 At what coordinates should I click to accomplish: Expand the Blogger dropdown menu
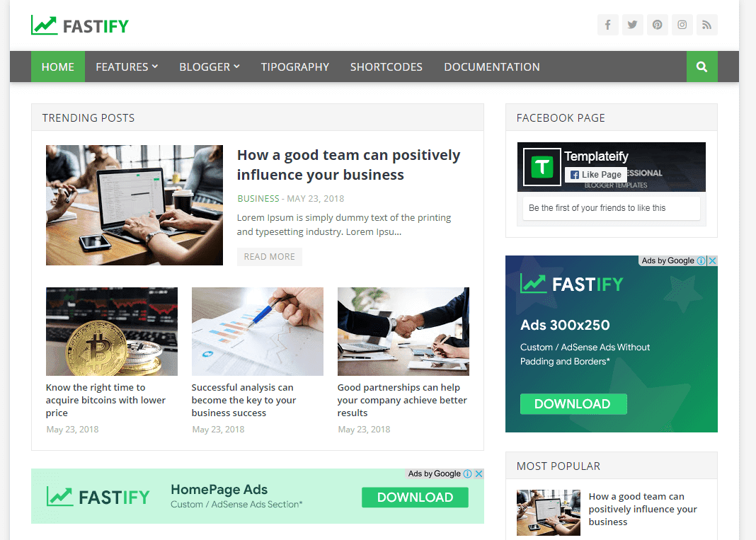tap(210, 67)
